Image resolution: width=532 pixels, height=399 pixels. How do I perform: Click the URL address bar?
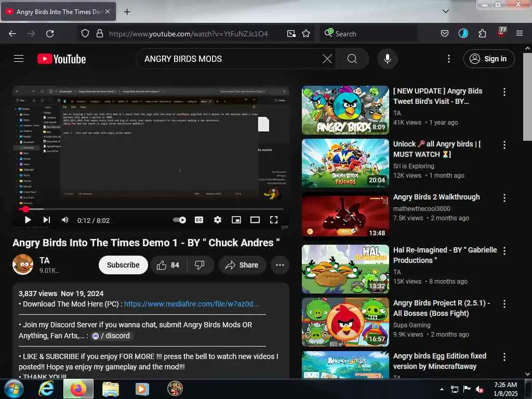[x=188, y=34]
